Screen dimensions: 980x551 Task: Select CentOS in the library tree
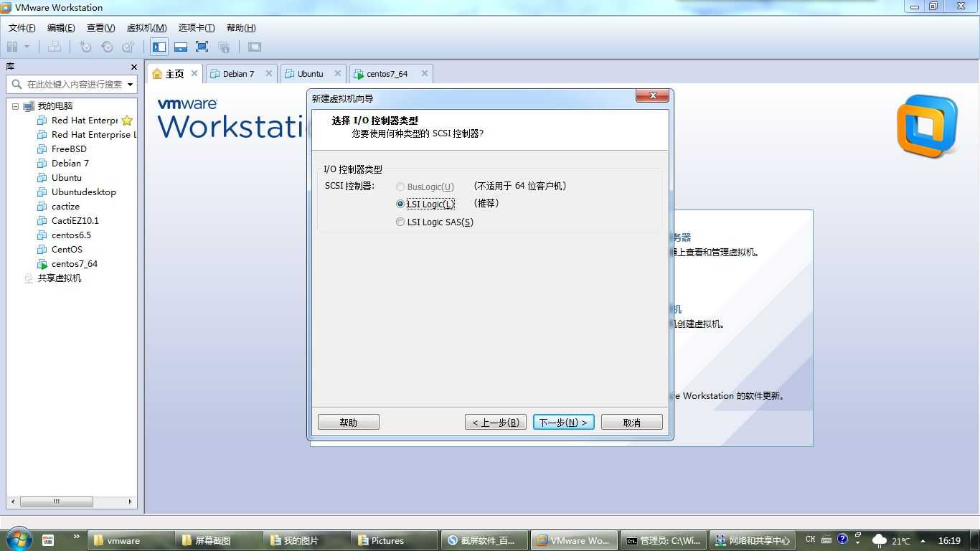click(67, 249)
